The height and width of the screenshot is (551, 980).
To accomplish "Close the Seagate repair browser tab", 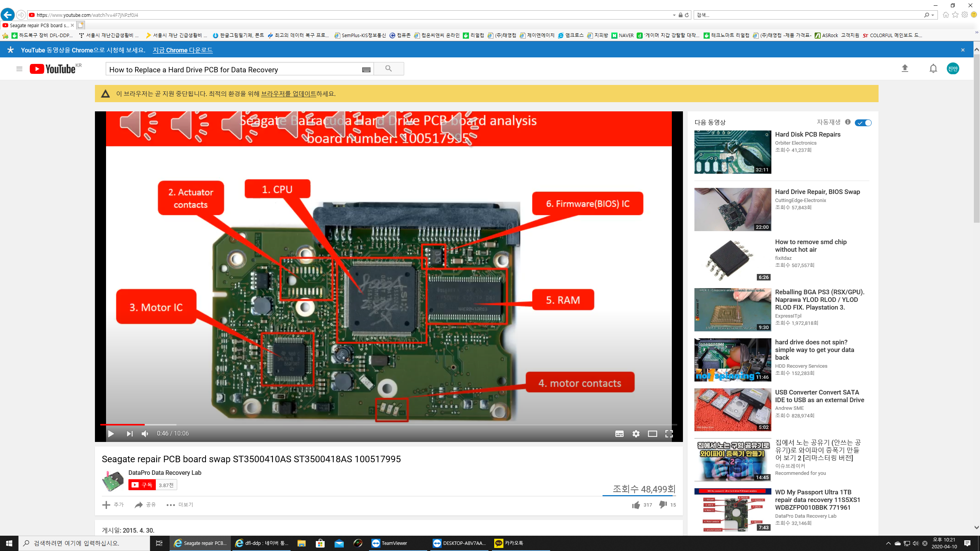I will (72, 25).
